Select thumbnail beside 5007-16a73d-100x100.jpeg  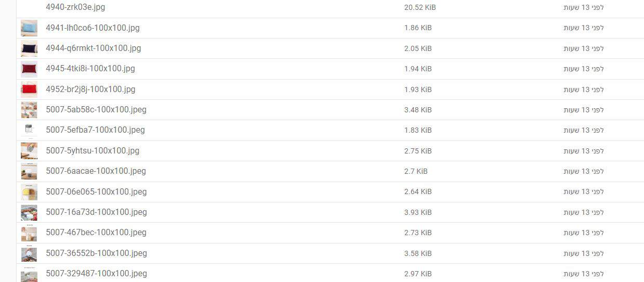coord(29,212)
